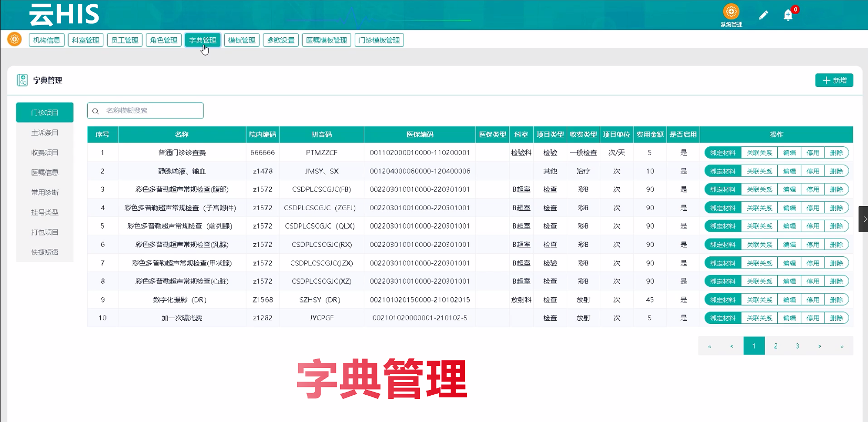Click the PTMZZCF 拼音码 cell

(322, 153)
